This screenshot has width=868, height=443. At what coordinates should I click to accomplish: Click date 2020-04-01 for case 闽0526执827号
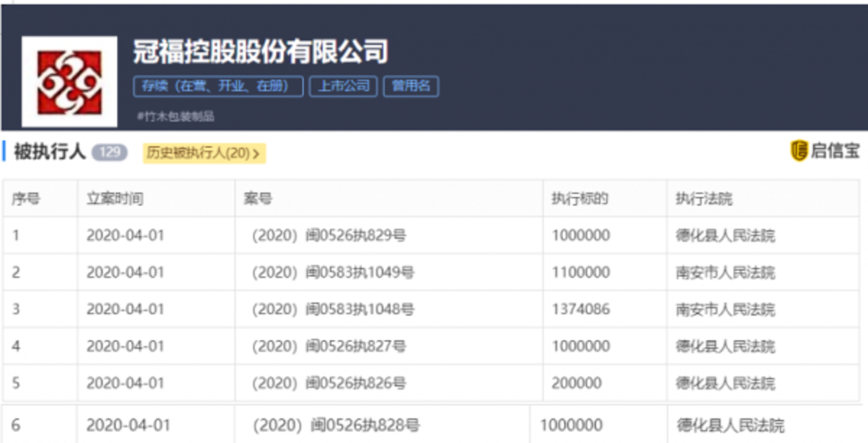pyautogui.click(x=125, y=346)
